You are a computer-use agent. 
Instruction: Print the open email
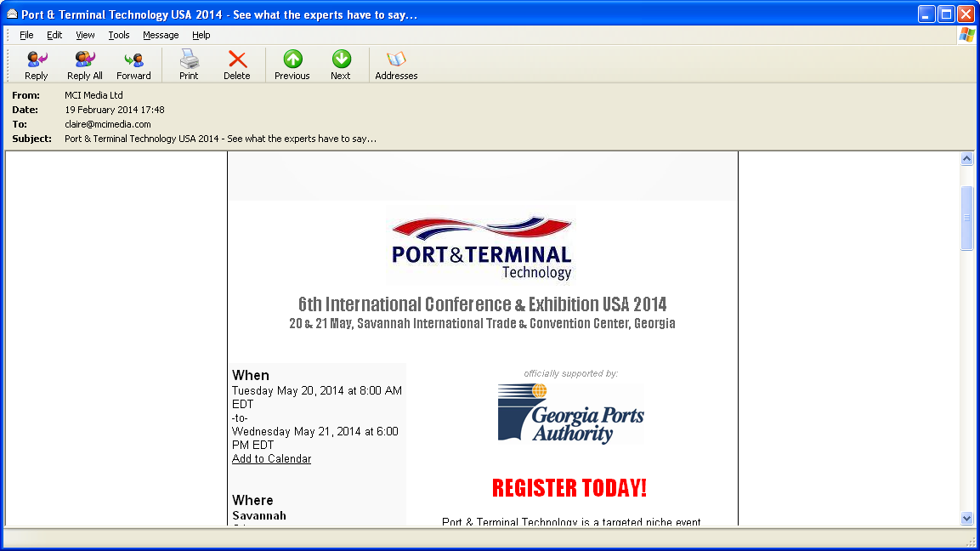coord(189,65)
